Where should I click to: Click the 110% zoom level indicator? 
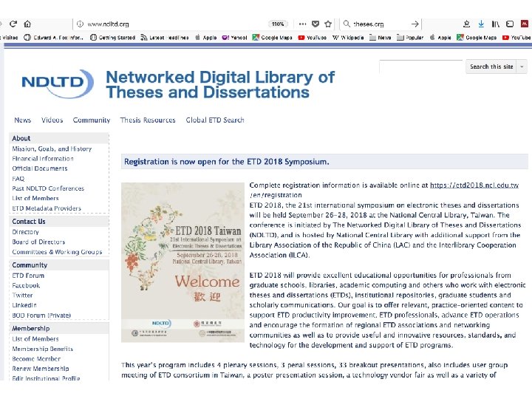click(278, 24)
